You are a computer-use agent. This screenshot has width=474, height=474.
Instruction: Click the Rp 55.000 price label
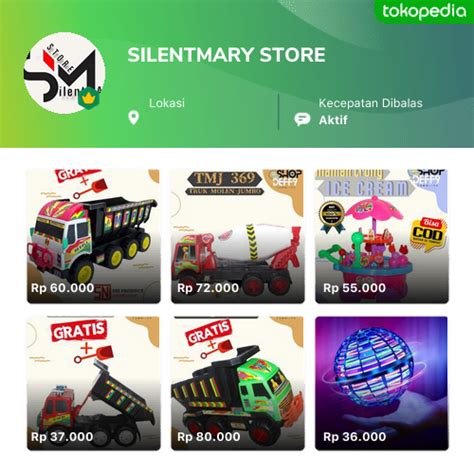click(x=354, y=288)
